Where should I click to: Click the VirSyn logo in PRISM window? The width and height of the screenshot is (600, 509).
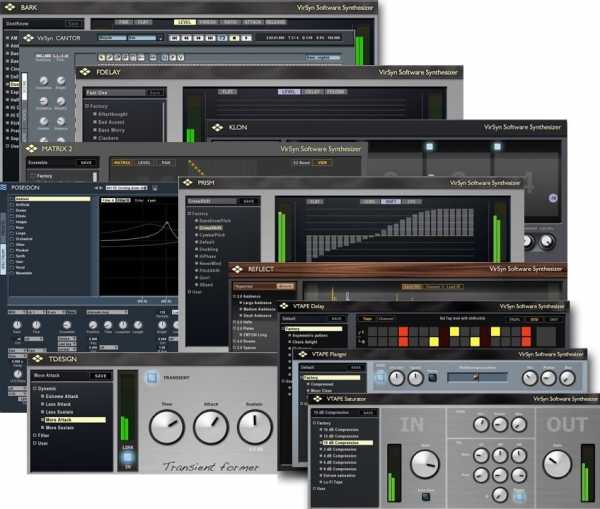click(188, 183)
